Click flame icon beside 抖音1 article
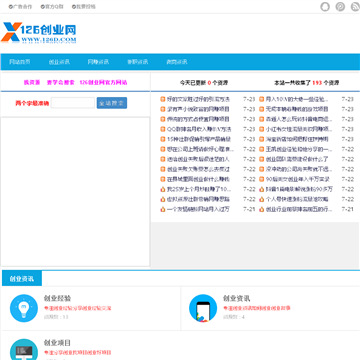This screenshot has height=360, width=360. point(262,189)
